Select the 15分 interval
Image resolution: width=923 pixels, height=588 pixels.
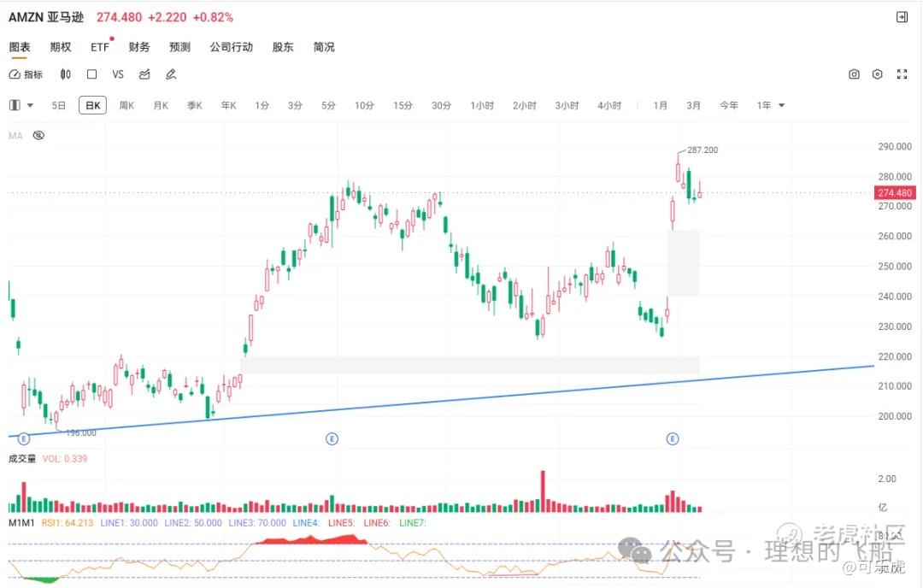403,105
